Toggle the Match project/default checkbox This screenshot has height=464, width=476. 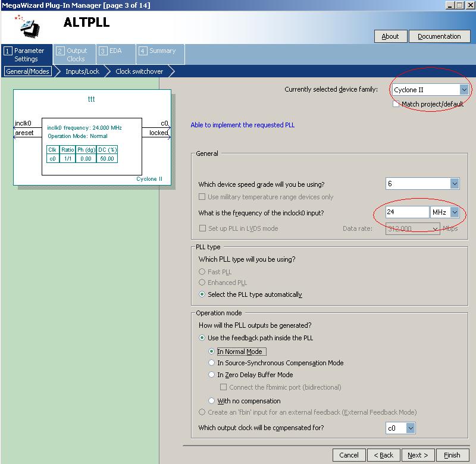[x=396, y=104]
